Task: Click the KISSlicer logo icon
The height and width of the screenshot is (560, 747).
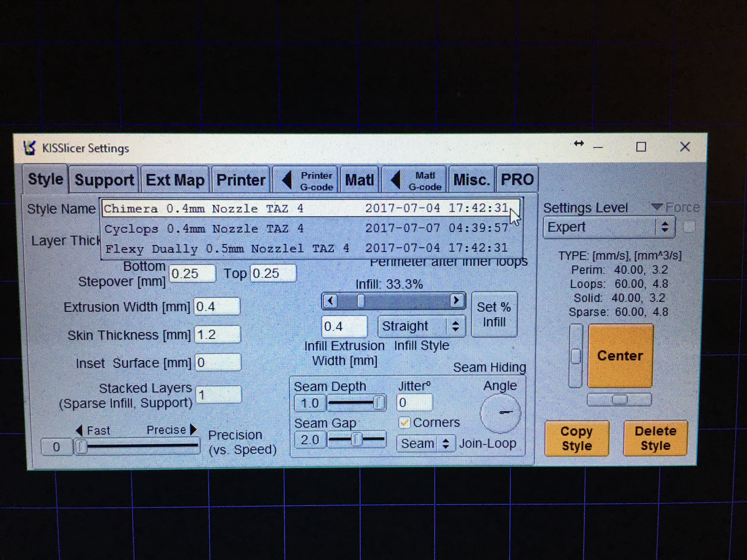Action: (29, 148)
